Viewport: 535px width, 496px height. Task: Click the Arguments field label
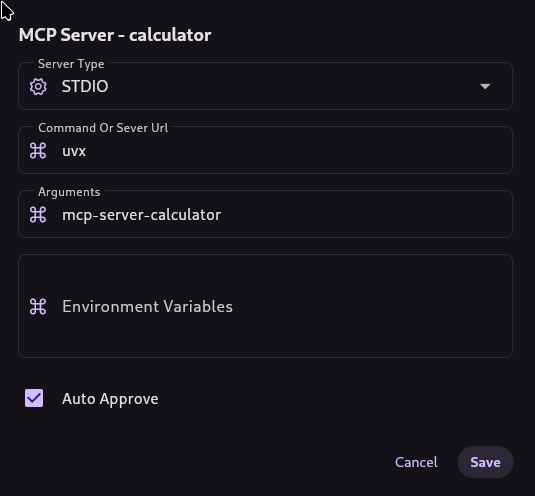(x=69, y=192)
